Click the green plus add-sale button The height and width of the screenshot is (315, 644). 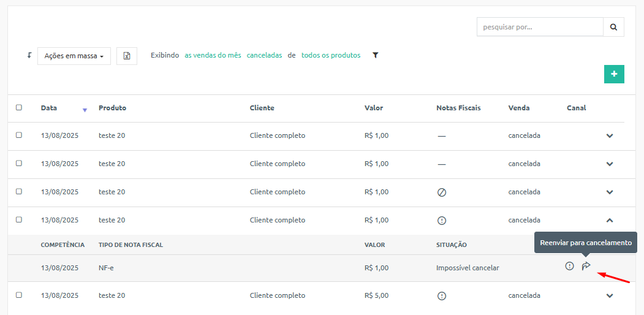614,74
